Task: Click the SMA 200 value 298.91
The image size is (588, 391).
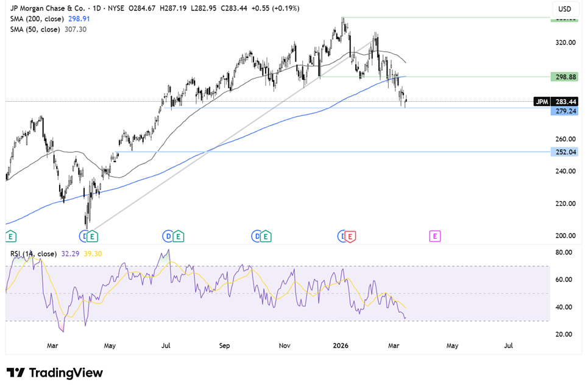Action: (x=79, y=19)
